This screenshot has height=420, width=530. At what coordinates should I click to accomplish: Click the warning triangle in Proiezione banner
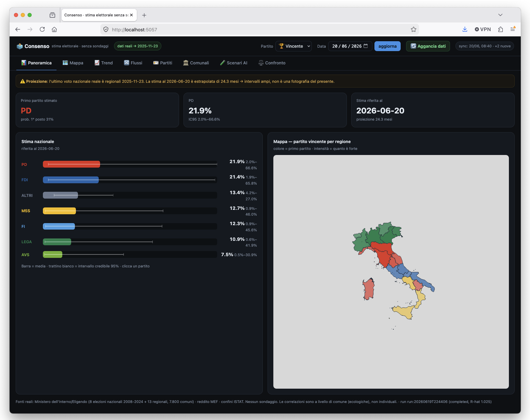tap(23, 81)
